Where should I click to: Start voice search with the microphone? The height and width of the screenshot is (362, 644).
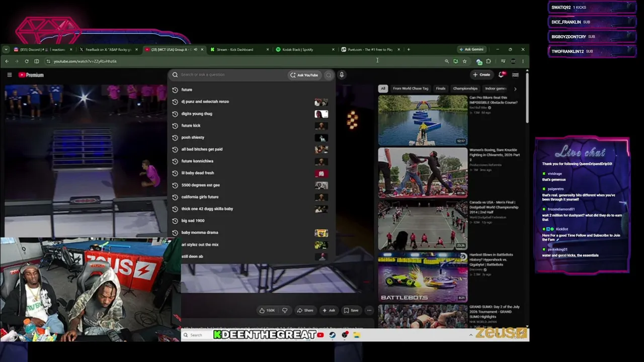[x=342, y=75]
